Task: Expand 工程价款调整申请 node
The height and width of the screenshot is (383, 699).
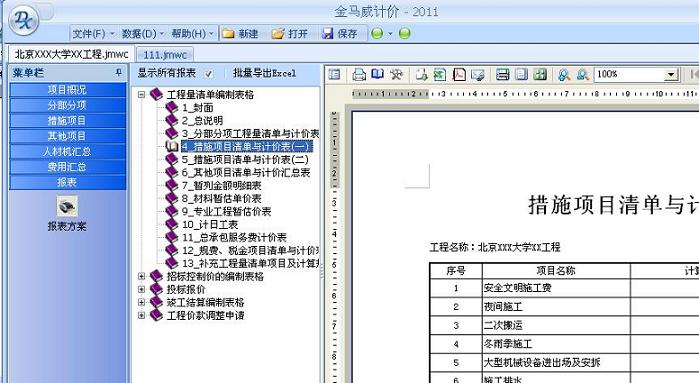Action: (x=141, y=316)
